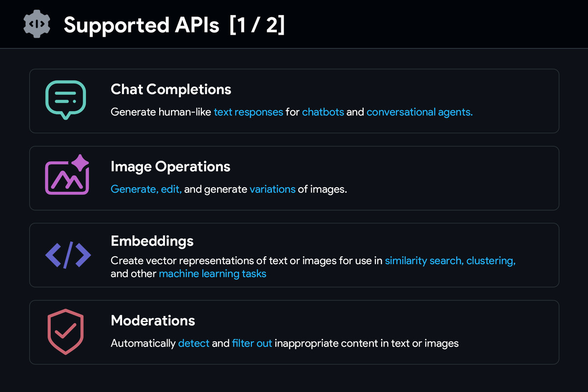588x392 pixels.
Task: Follow the 'similarity search, clustering,' link
Action: pos(450,261)
